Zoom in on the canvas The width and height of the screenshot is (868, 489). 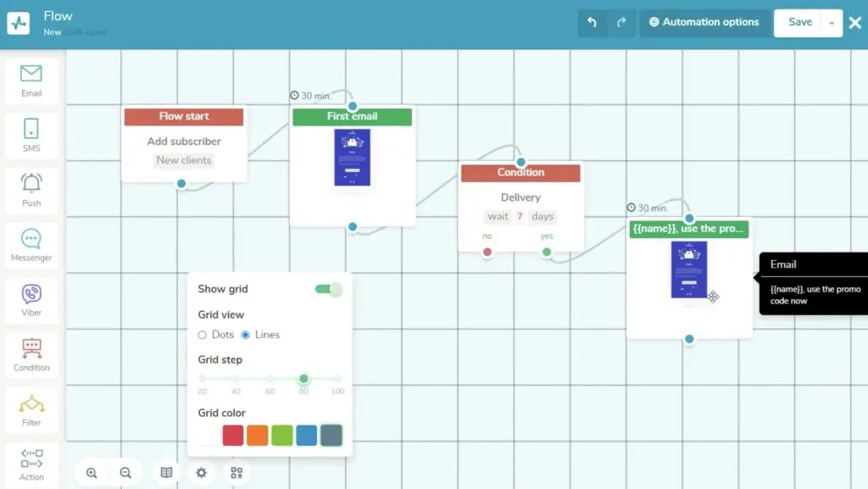(x=92, y=472)
